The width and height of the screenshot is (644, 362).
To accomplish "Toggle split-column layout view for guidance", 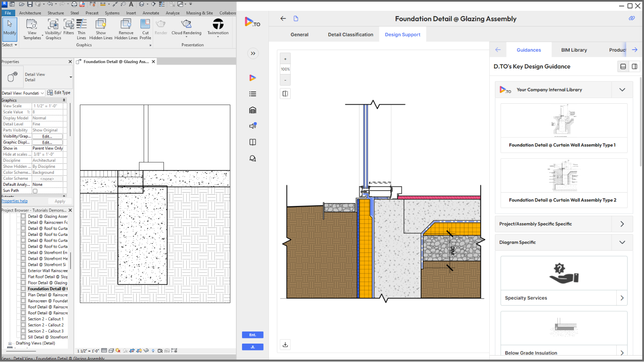I will pyautogui.click(x=634, y=66).
